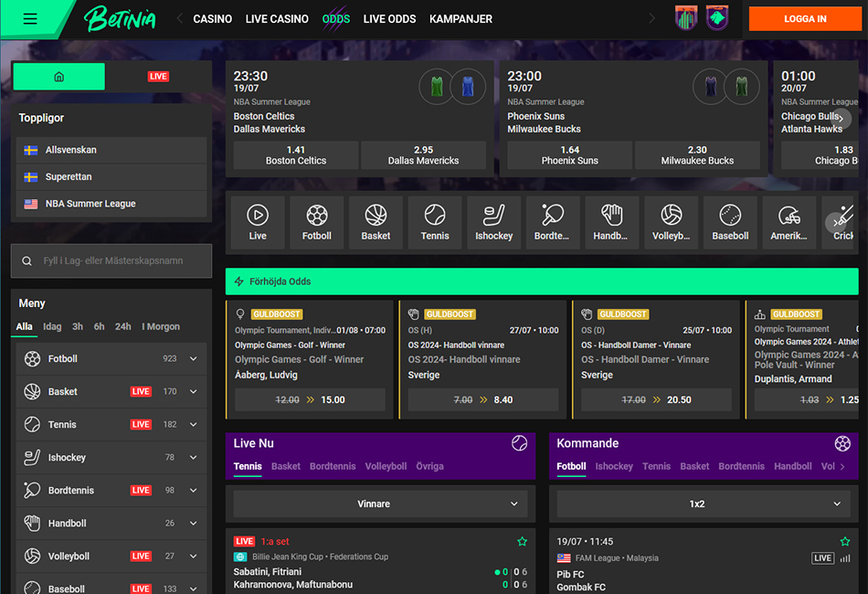
Task: Open the Live sports category tile
Action: (x=258, y=223)
